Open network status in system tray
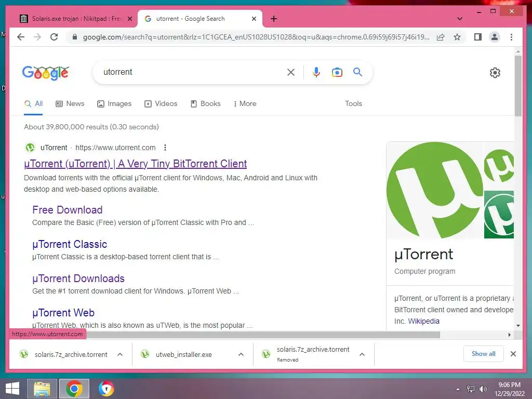Image resolution: width=532 pixels, height=399 pixels. point(471,389)
